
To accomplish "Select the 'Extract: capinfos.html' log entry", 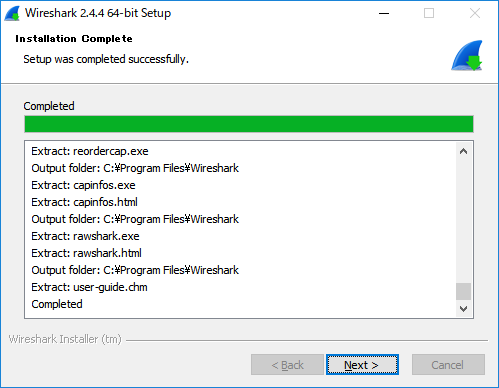I will coord(84,202).
